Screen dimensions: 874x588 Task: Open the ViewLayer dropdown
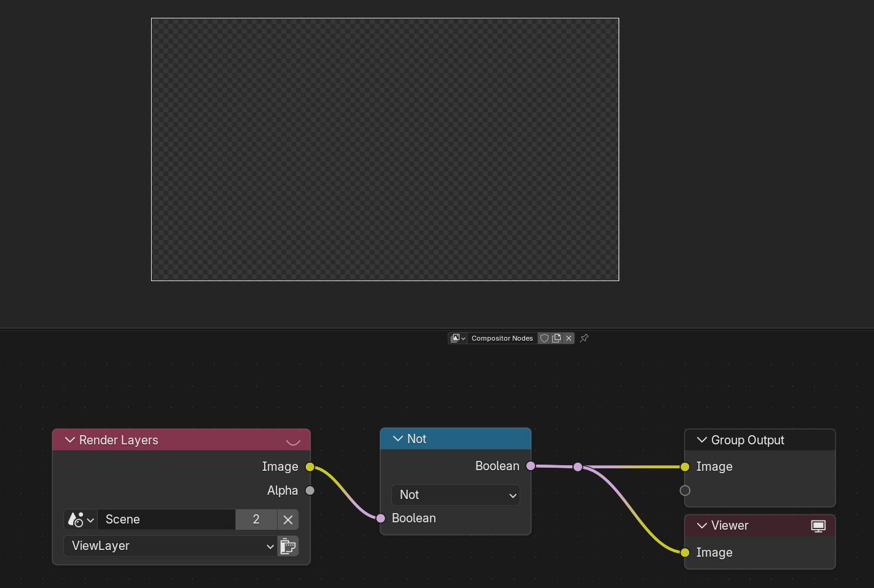170,546
